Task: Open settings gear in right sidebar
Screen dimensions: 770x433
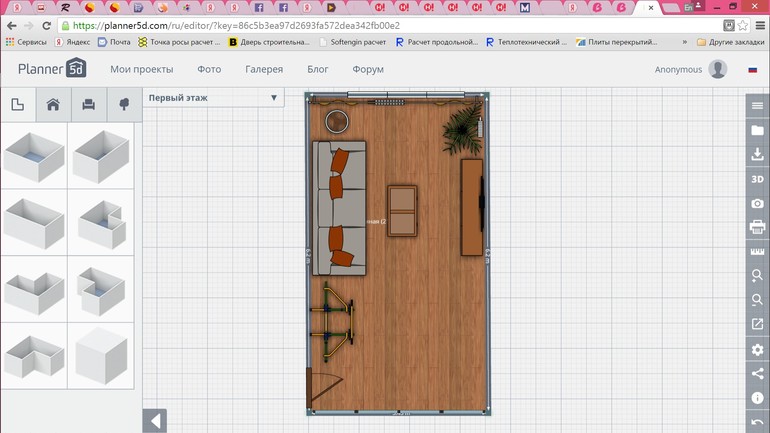Action: pos(757,350)
